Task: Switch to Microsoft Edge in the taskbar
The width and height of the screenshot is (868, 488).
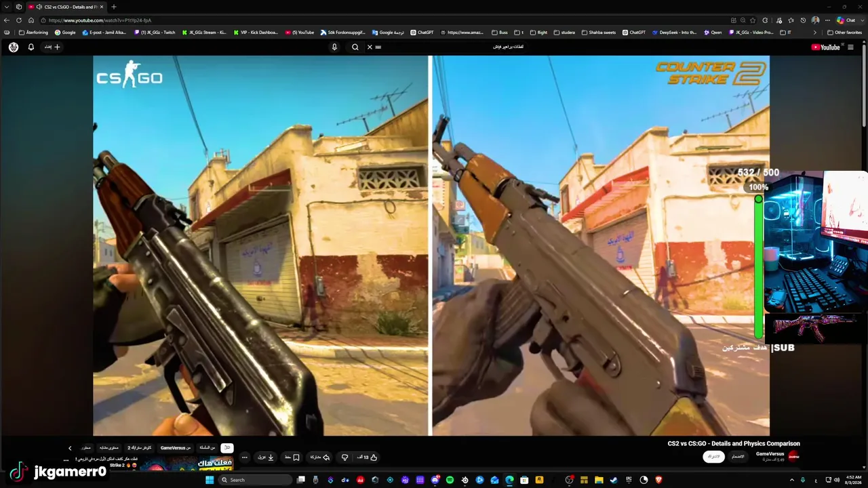Action: 509,480
